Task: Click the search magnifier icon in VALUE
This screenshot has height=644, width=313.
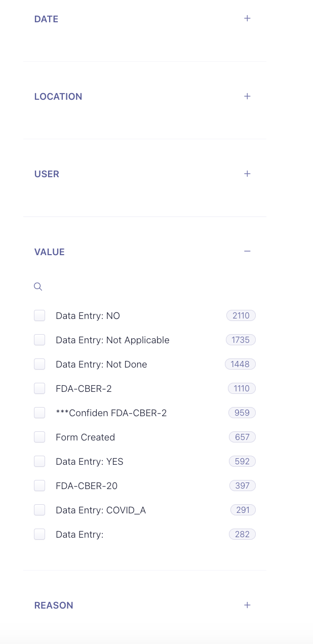Action: click(38, 287)
